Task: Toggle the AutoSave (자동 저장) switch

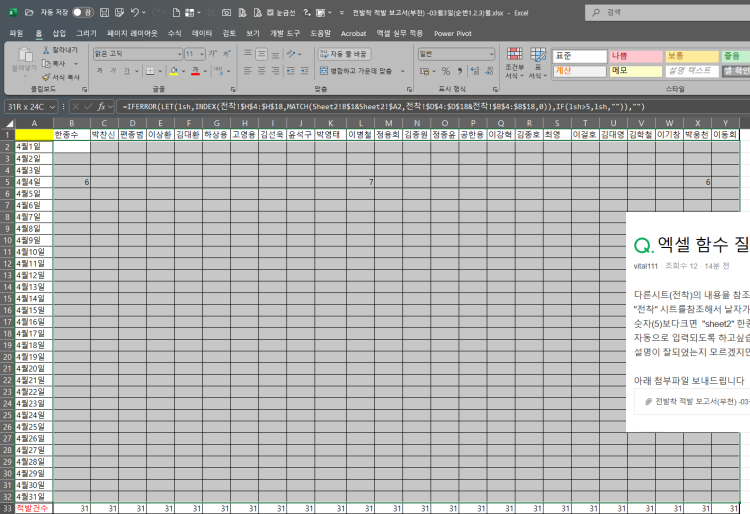Action: click(81, 13)
